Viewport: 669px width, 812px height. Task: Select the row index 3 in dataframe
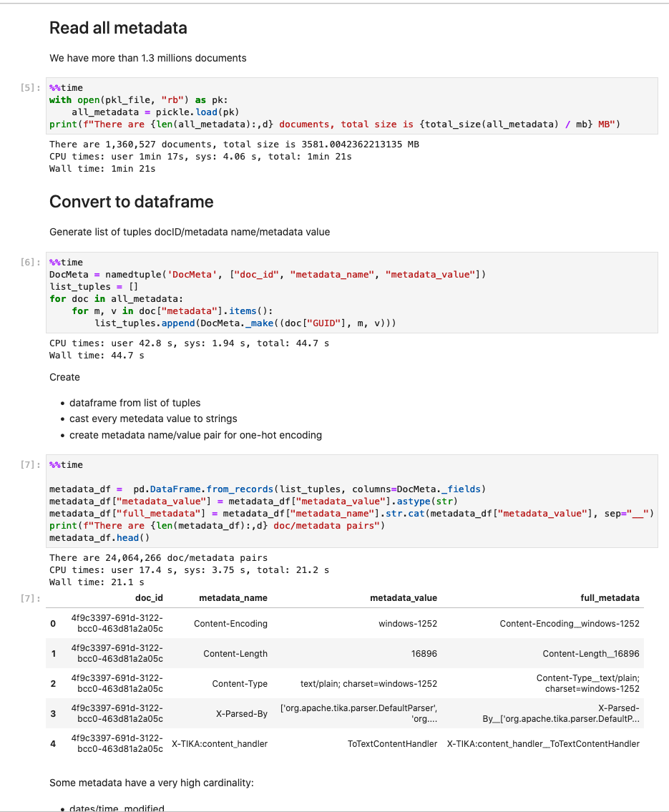click(x=53, y=713)
